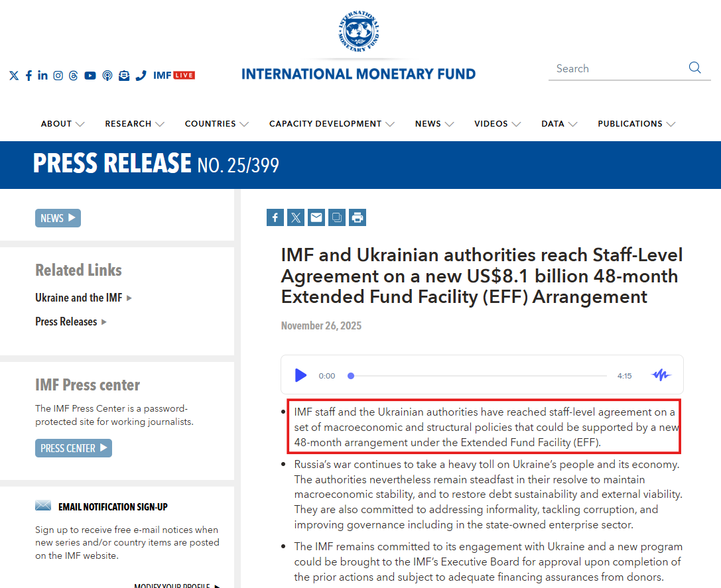
Task: Click the Related Links heading
Action: (x=78, y=270)
